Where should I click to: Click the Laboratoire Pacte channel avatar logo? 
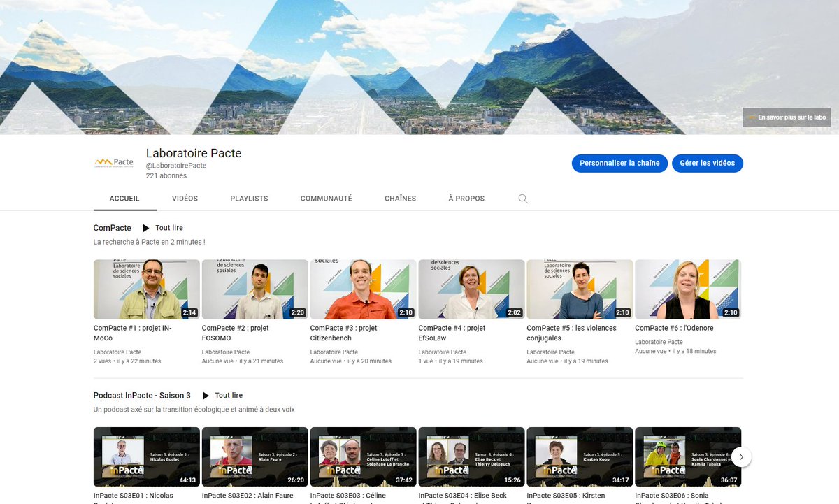(x=113, y=163)
